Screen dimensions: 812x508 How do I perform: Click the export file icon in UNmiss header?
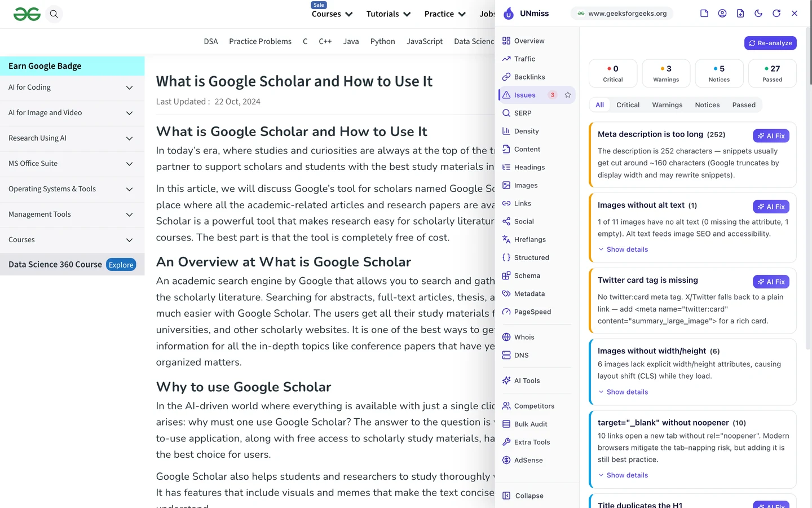[740, 14]
